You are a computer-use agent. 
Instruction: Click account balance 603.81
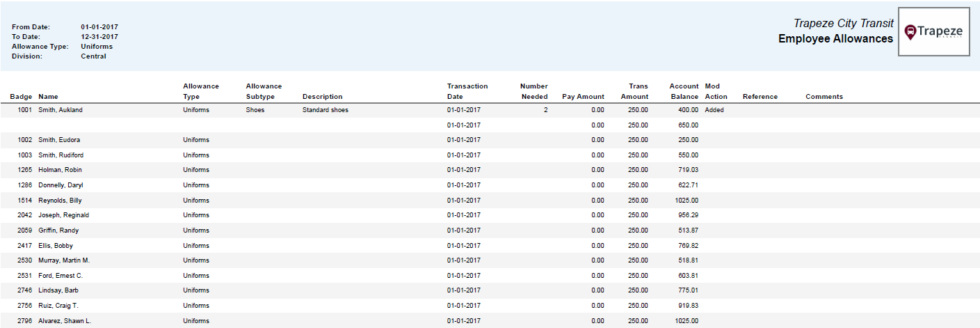(x=689, y=276)
